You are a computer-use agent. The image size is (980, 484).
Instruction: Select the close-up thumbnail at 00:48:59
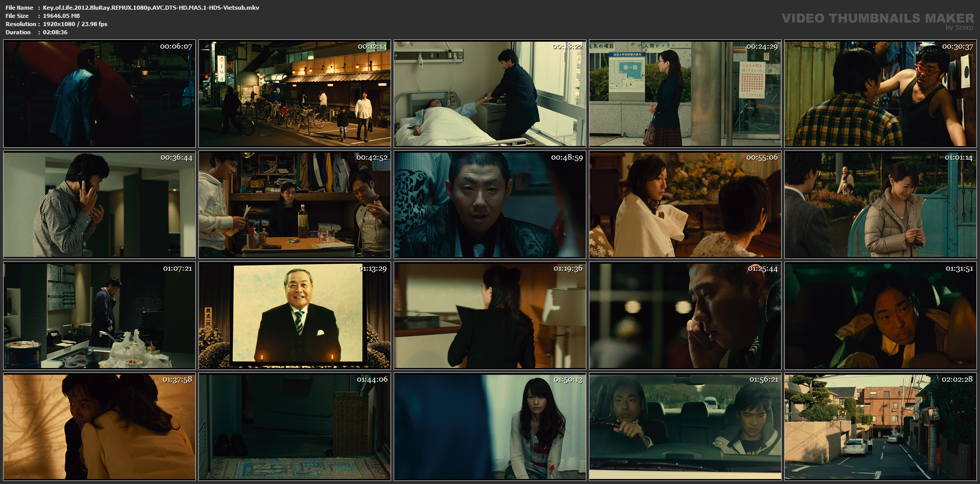490,205
